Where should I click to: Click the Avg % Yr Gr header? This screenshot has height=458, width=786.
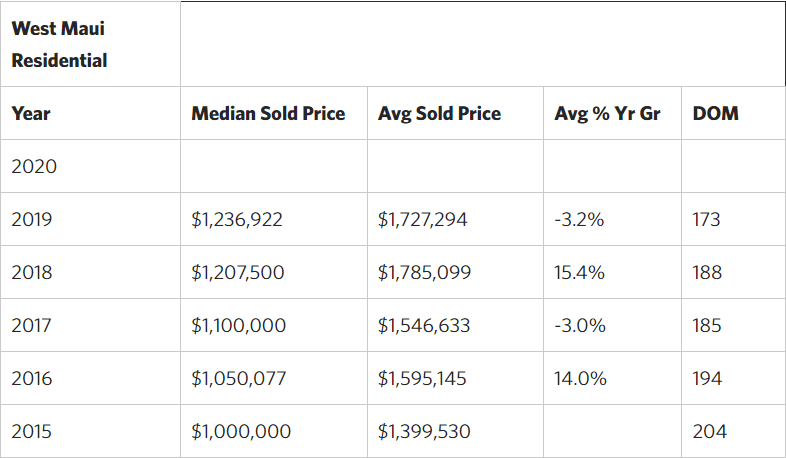pos(607,113)
